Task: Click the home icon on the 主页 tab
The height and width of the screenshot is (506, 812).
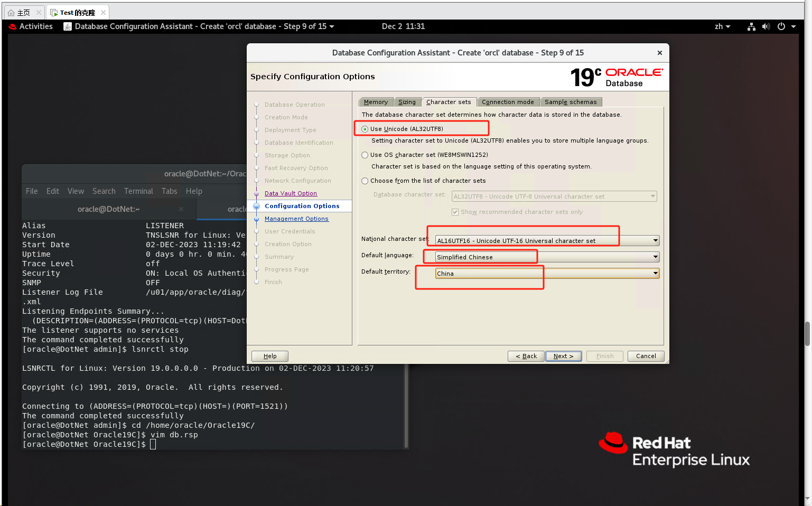Action: pyautogui.click(x=11, y=13)
